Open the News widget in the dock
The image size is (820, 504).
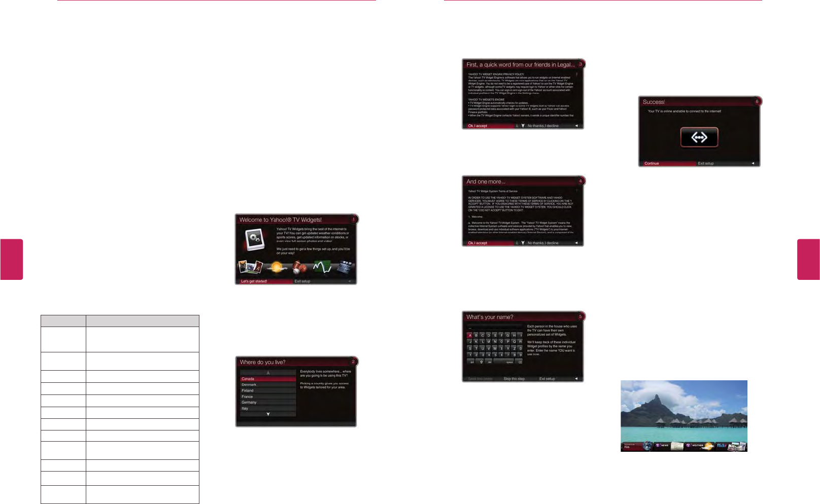[669, 446]
